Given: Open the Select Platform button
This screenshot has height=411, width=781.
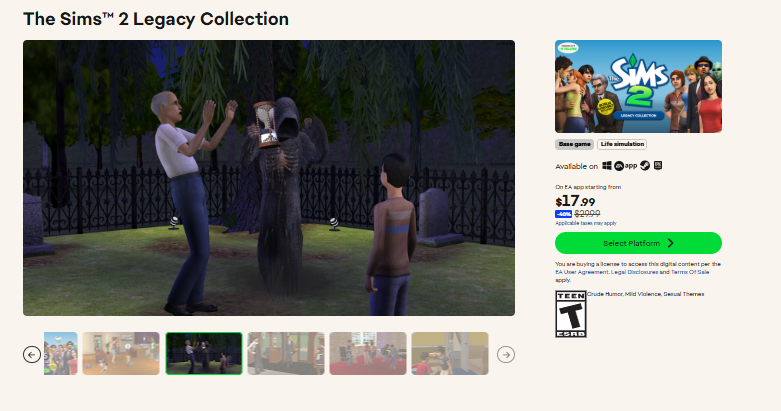Looking at the screenshot, I should (x=639, y=243).
